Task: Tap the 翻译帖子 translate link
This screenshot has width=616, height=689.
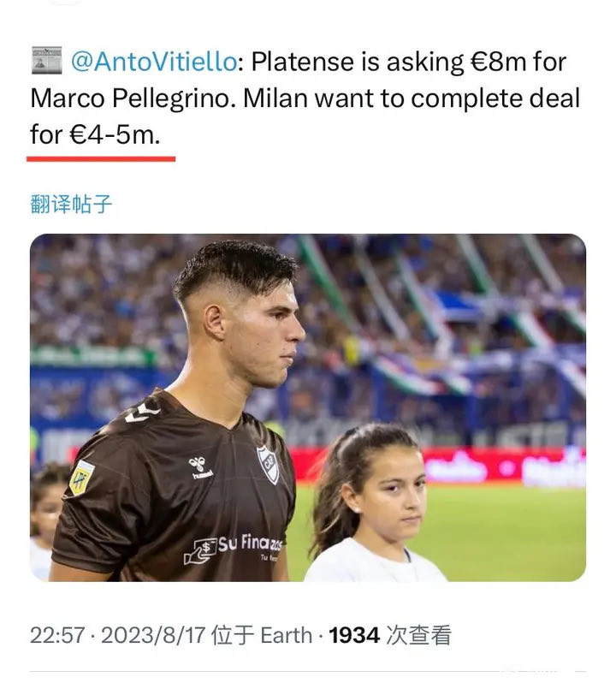Action: point(71,204)
